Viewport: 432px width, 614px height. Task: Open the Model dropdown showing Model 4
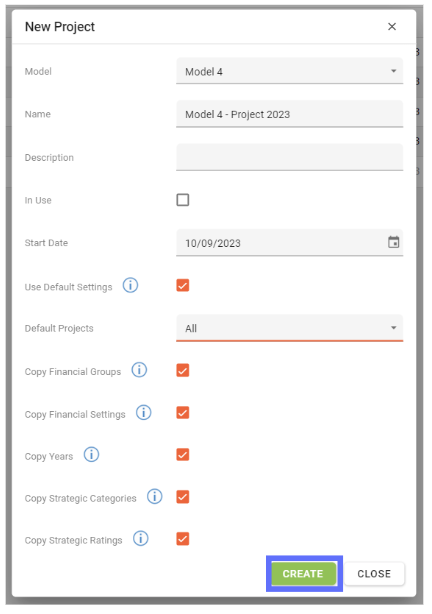289,71
